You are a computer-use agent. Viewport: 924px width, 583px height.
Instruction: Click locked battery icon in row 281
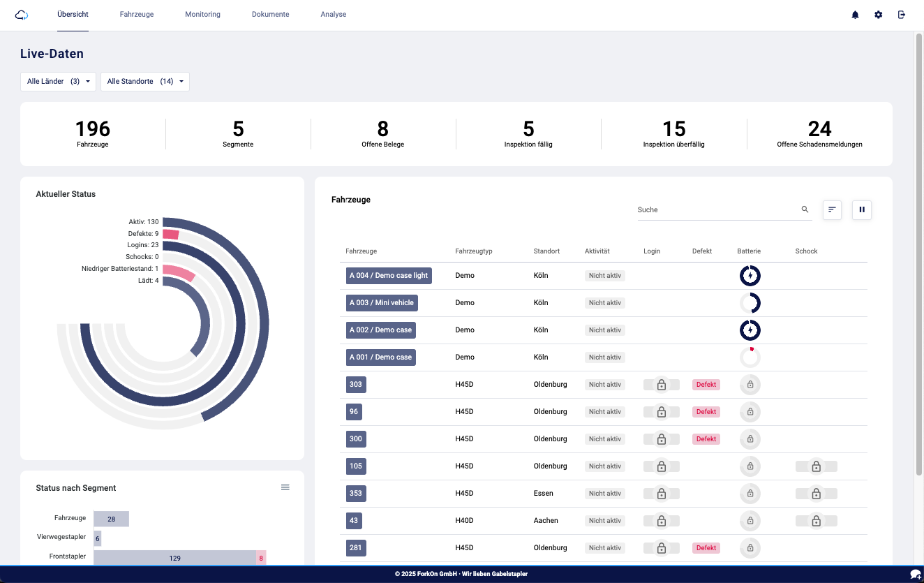(x=750, y=548)
